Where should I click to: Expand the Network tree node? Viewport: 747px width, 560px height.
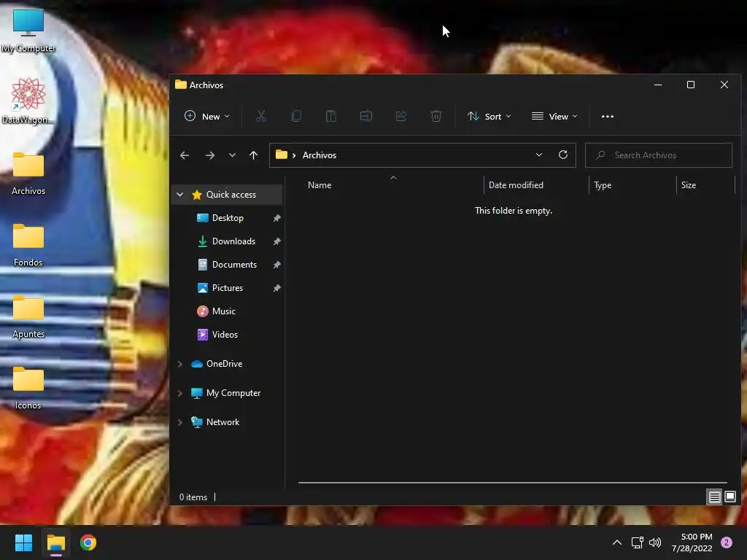click(180, 422)
